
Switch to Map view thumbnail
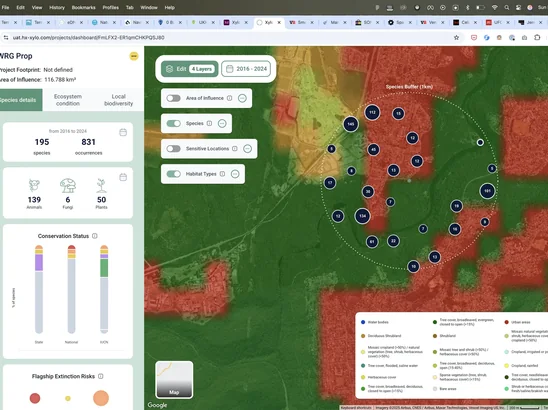point(174,380)
